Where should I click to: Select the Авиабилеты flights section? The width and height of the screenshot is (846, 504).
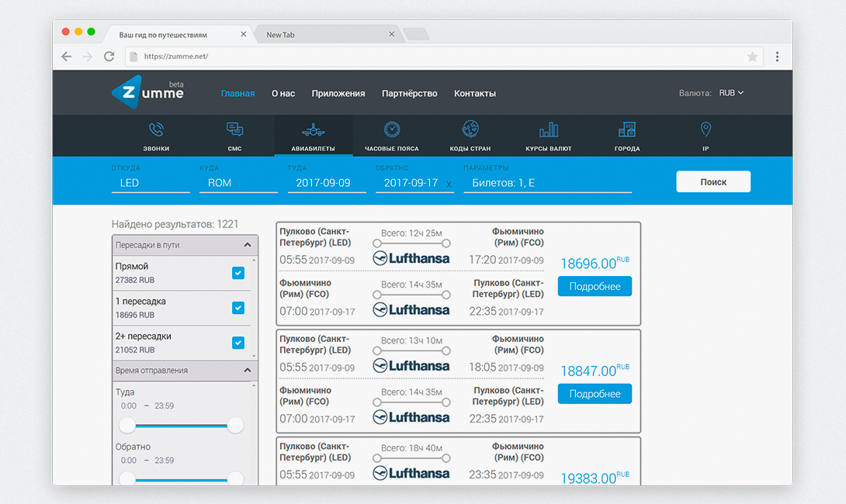[x=314, y=136]
